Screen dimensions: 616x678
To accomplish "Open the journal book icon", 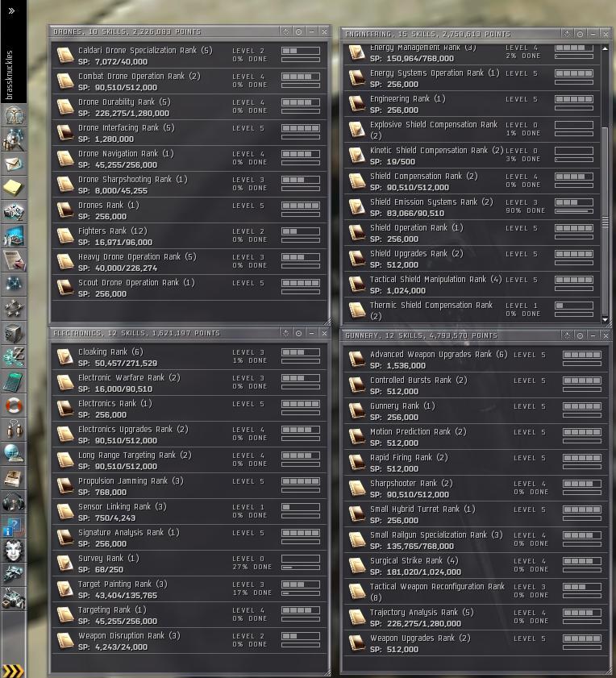I will pos(14,479).
